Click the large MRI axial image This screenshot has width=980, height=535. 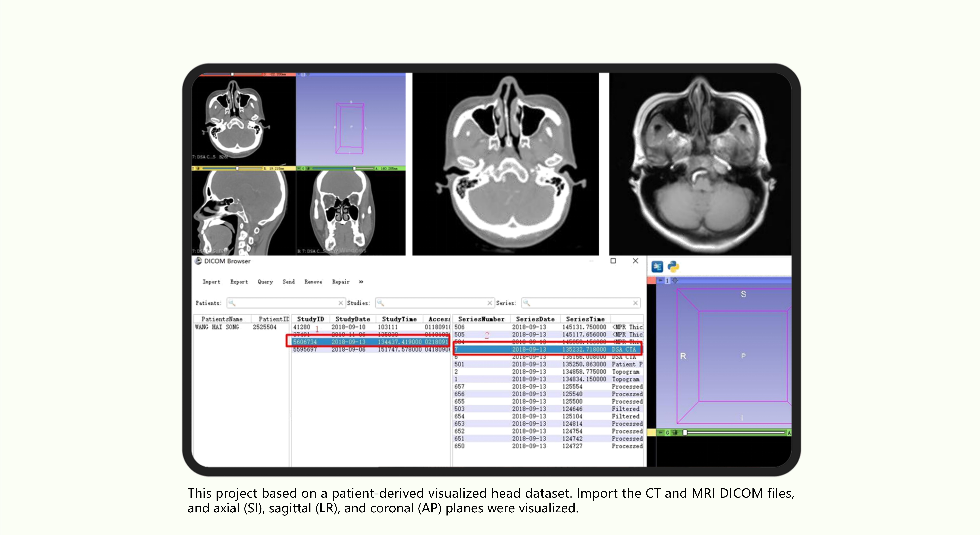700,164
